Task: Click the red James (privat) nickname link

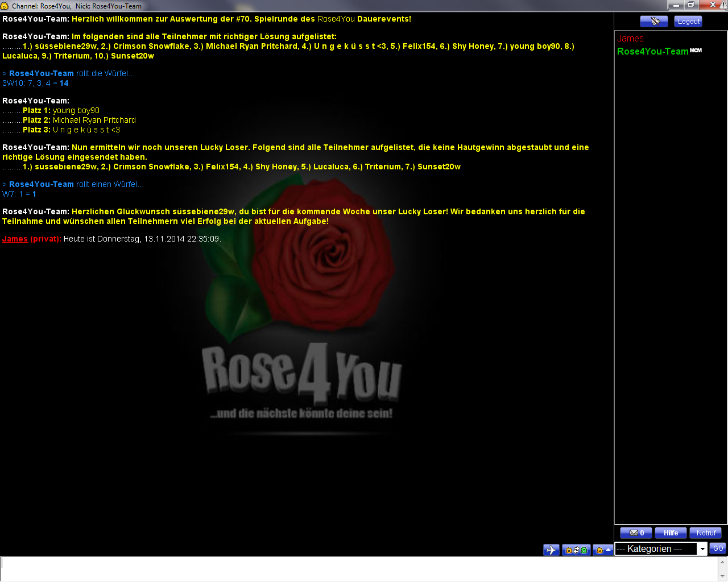Action: pos(15,239)
